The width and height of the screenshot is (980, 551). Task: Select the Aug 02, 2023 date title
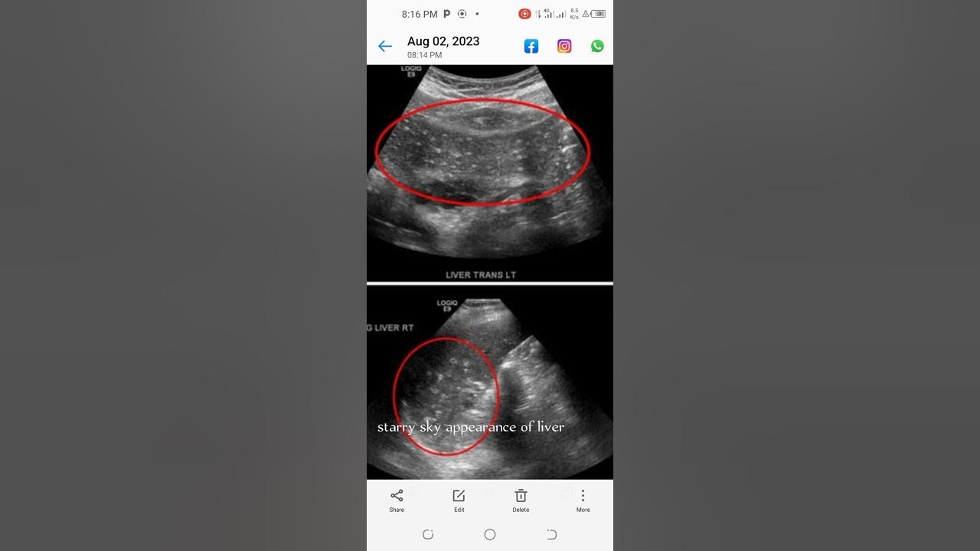tap(443, 41)
